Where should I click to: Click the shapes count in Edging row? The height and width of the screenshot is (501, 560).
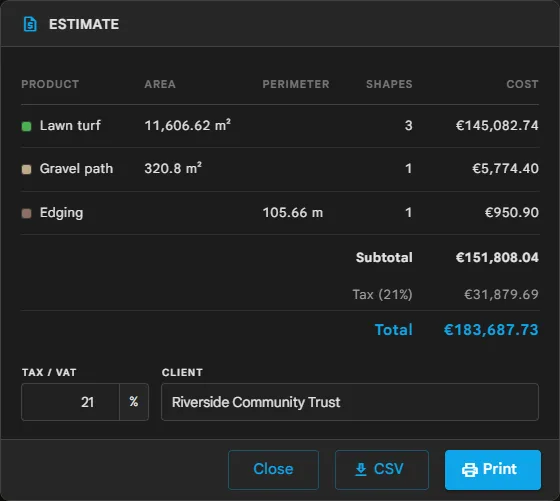(x=409, y=213)
